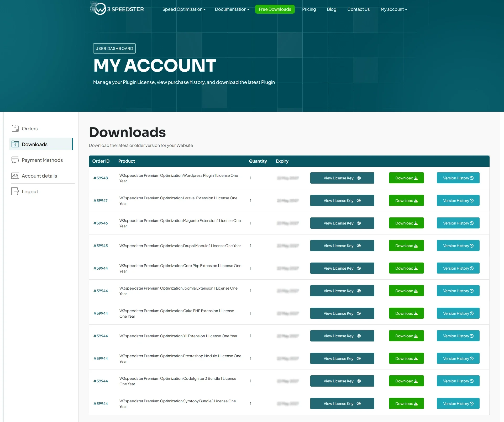Click the W3 Speedster logo
The height and width of the screenshot is (422, 504).
(x=117, y=8)
